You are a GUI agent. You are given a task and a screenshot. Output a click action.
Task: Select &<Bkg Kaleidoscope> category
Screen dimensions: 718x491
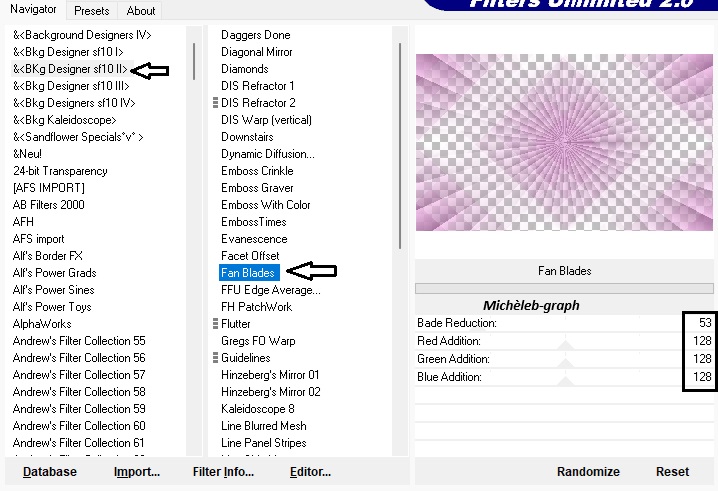65,120
